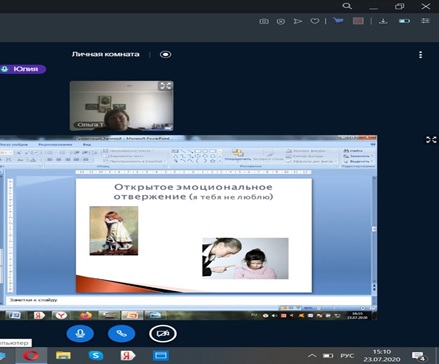Open easy setup sliders icon in toolbar

[425, 21]
